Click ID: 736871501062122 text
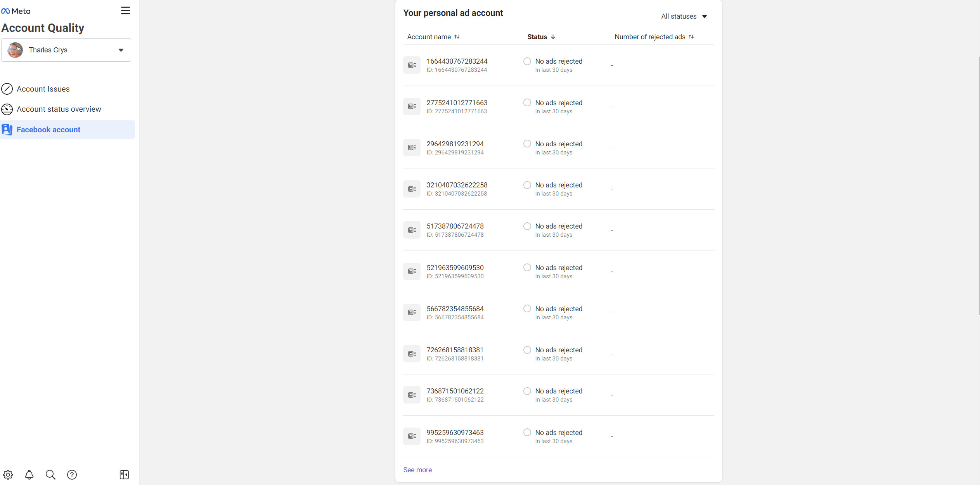 [x=455, y=400]
